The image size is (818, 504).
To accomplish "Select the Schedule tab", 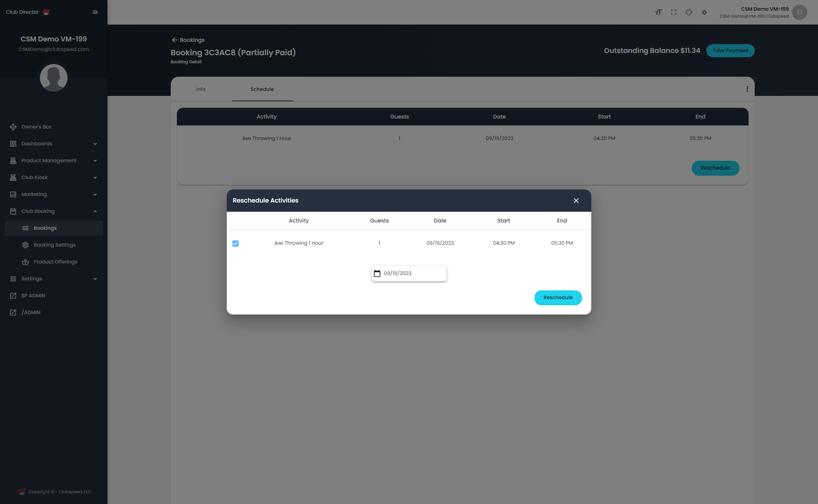I will pyautogui.click(x=262, y=89).
